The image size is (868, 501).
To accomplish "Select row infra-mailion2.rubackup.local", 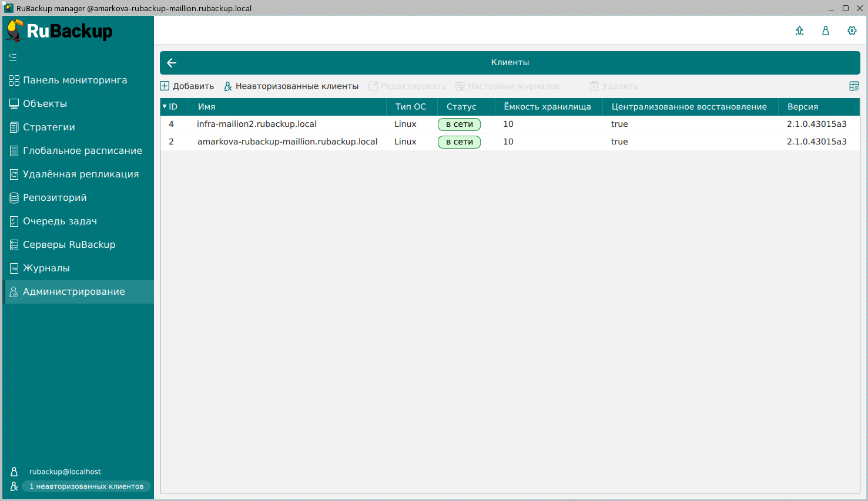I will 257,125.
